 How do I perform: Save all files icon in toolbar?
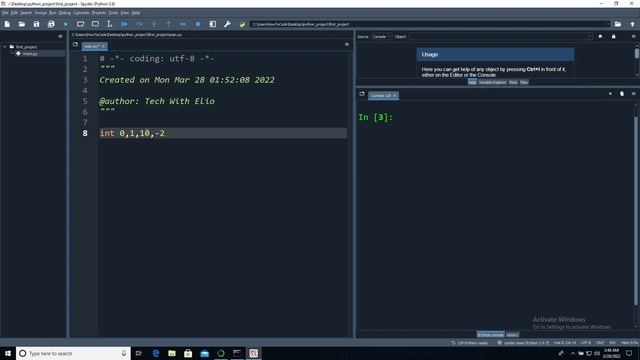pyautogui.click(x=51, y=24)
